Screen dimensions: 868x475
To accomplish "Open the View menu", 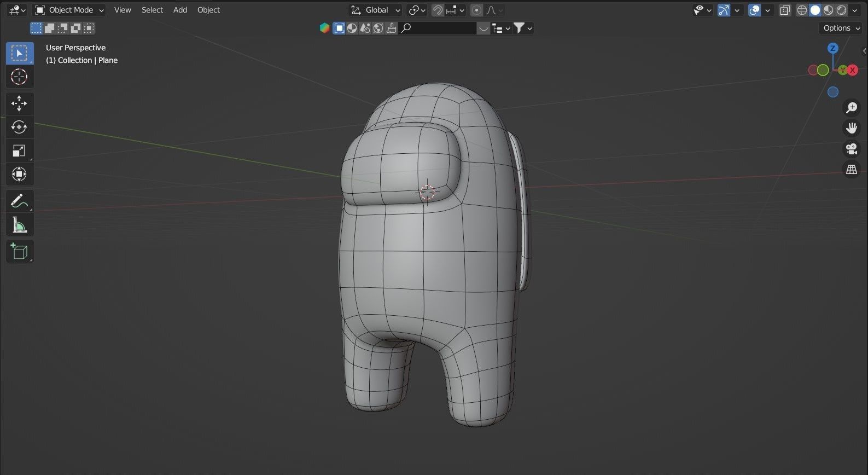I will (x=123, y=10).
